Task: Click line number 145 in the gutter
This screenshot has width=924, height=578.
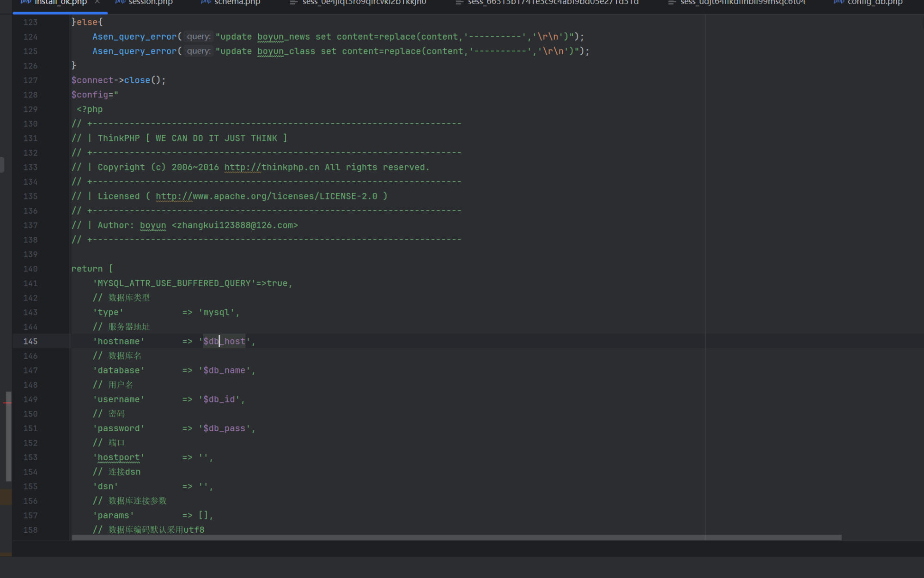Action: tap(30, 341)
